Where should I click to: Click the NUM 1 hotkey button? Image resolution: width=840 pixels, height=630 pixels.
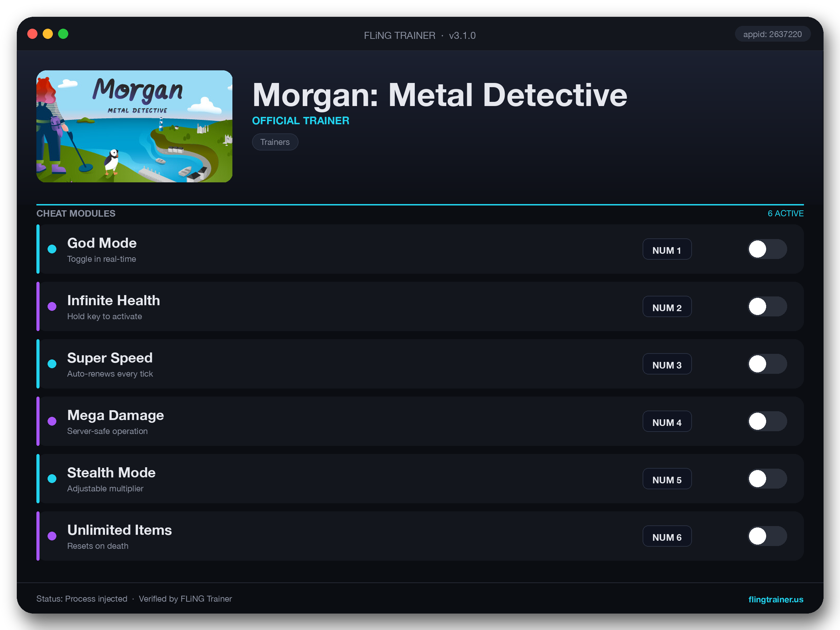point(667,249)
